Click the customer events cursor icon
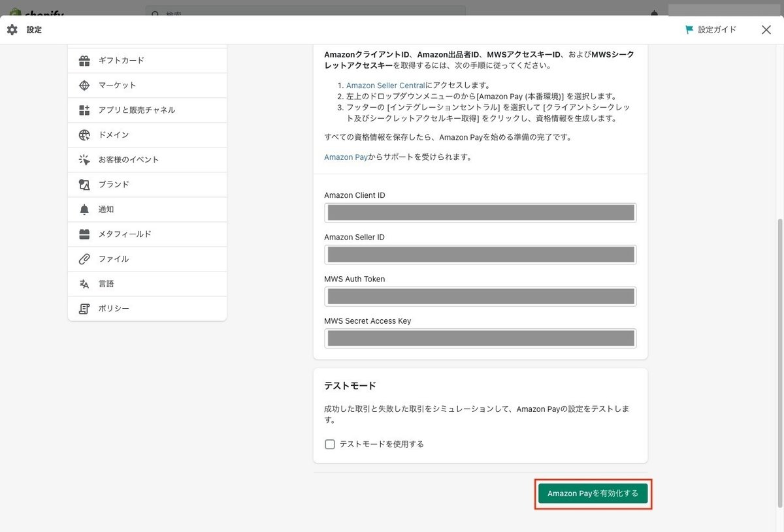This screenshot has width=784, height=532. pos(84,160)
